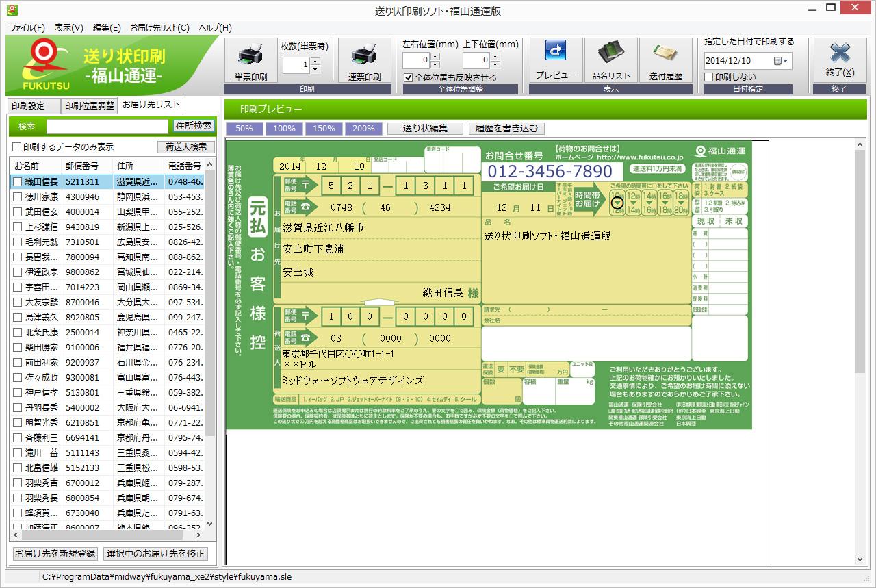876x588 pixels.
Task: Sort by 電話番号 column header
Action: point(185,166)
